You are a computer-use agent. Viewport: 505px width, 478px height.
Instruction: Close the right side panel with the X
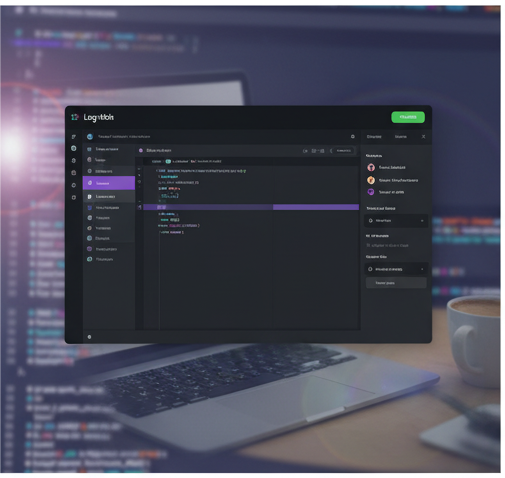(423, 137)
